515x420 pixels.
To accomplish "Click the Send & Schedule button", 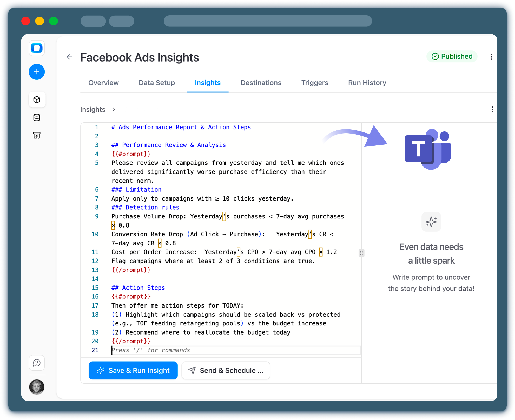I will tap(226, 370).
